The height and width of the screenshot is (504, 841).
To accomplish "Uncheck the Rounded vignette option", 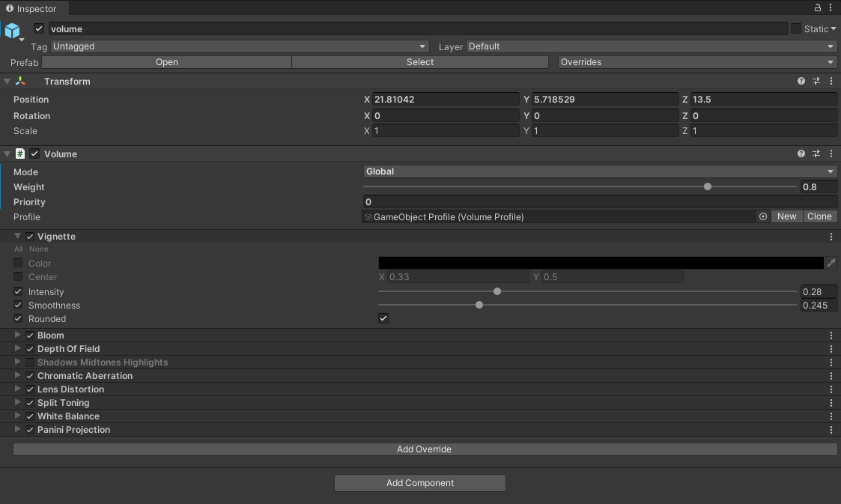I will coord(383,318).
